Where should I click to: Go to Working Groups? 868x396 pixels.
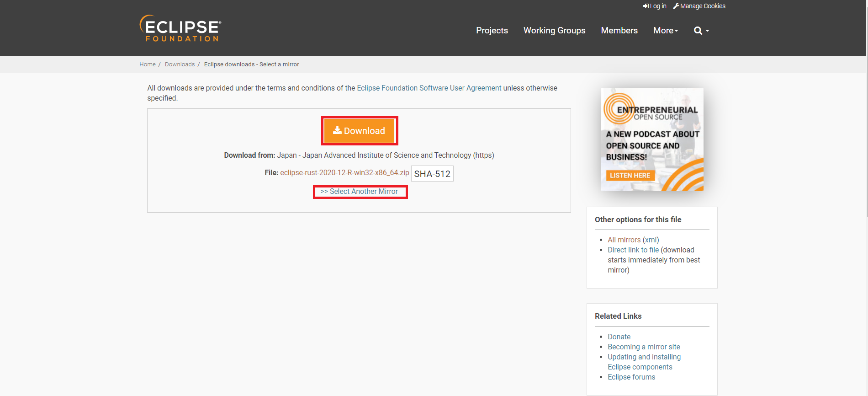554,31
